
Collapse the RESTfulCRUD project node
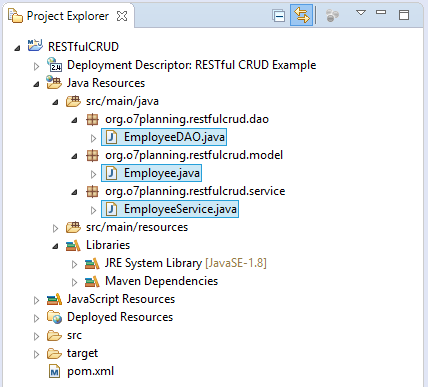17,48
